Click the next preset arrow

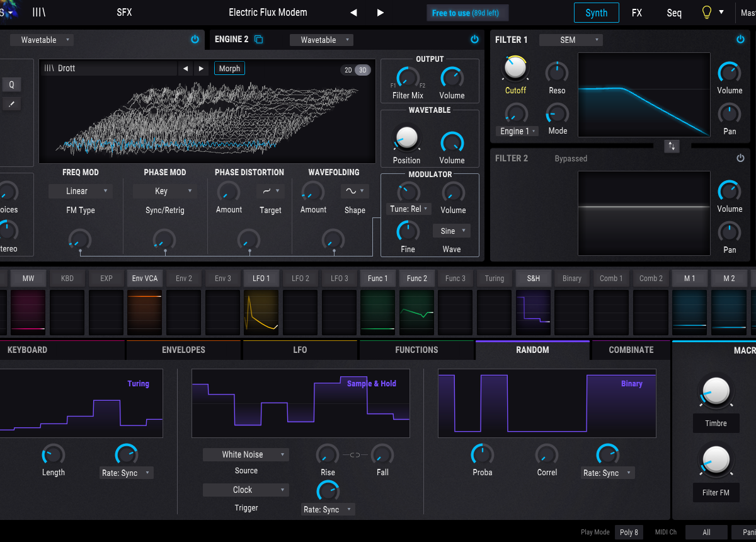380,13
